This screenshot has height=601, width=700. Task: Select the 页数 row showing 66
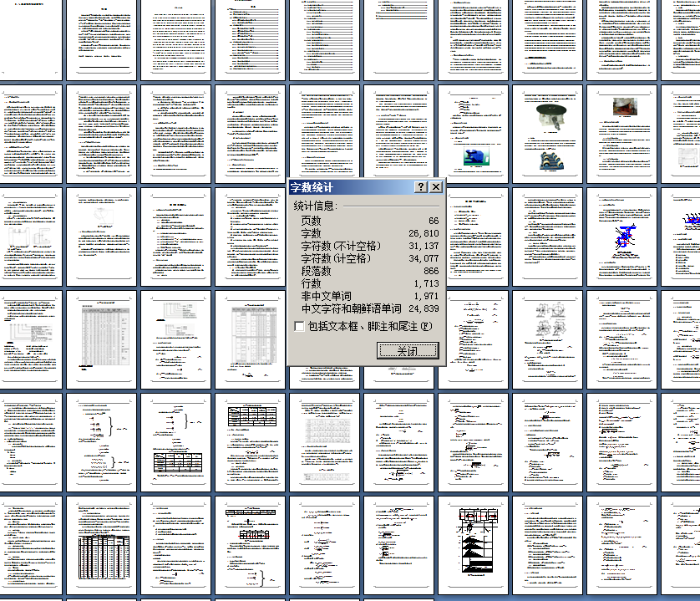[370, 221]
